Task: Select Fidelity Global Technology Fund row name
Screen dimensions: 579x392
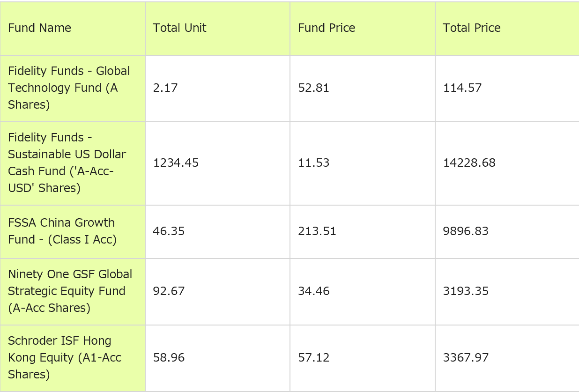Action: click(69, 88)
